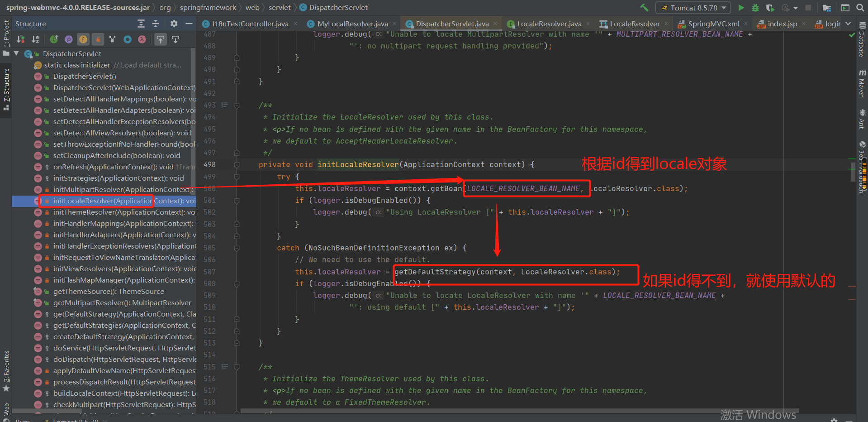Click spring-webmvc sources jar breadcrumb

tap(78, 8)
